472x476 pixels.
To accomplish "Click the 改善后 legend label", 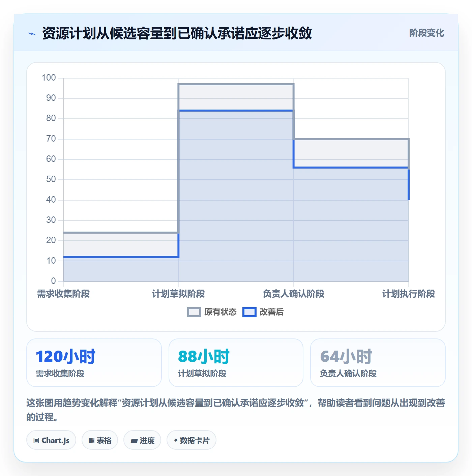I will coord(271,312).
